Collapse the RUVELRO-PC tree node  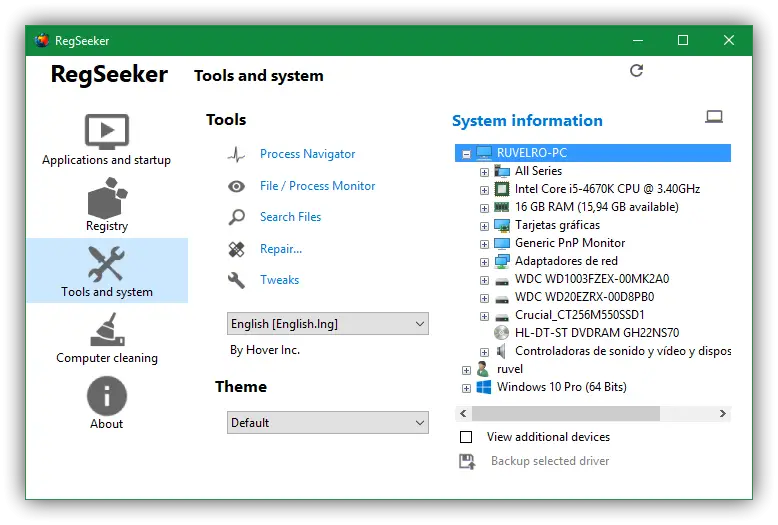coord(466,154)
